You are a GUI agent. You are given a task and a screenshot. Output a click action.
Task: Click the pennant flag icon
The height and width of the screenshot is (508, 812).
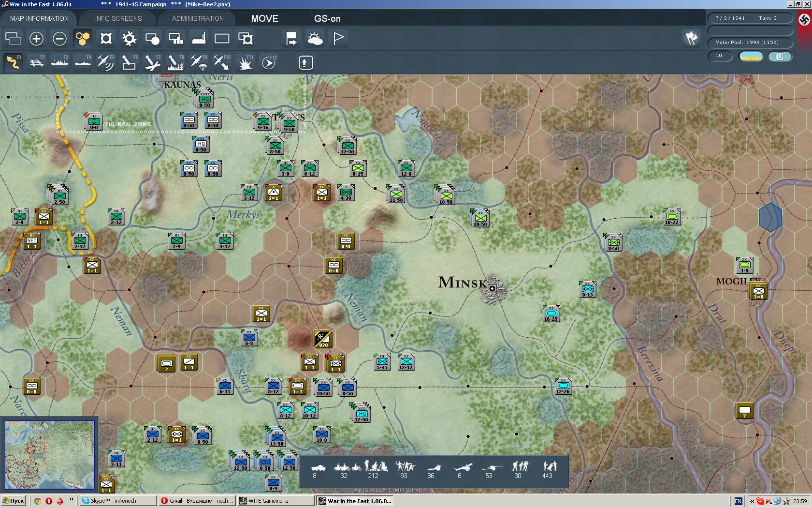338,38
